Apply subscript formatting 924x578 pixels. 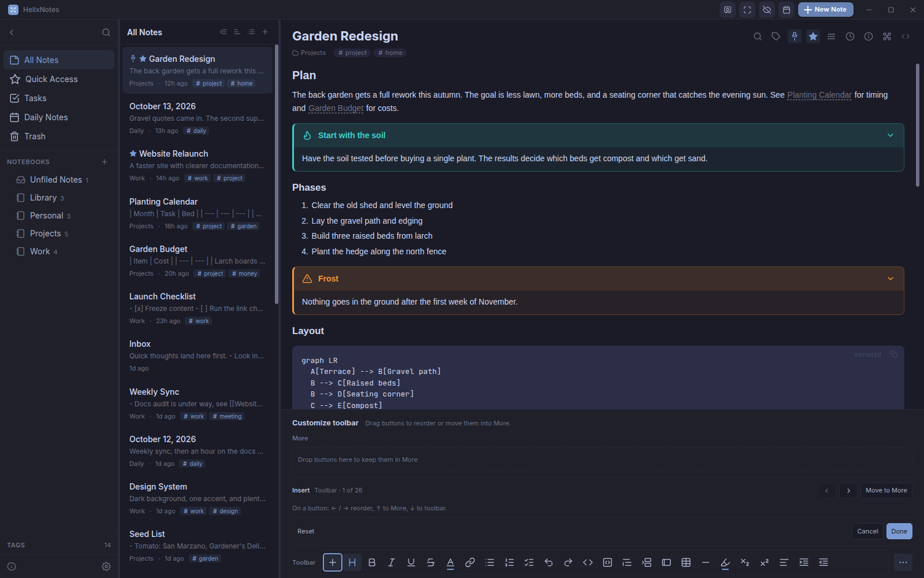pyautogui.click(x=745, y=562)
